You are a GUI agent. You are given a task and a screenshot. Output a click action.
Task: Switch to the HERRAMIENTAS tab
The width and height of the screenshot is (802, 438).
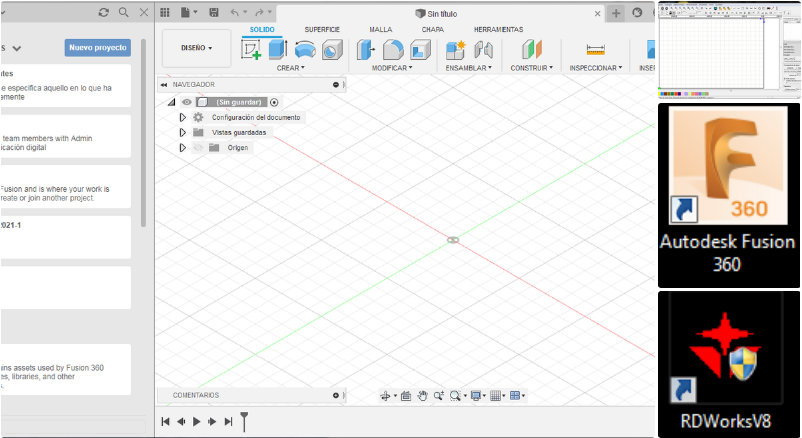point(498,30)
